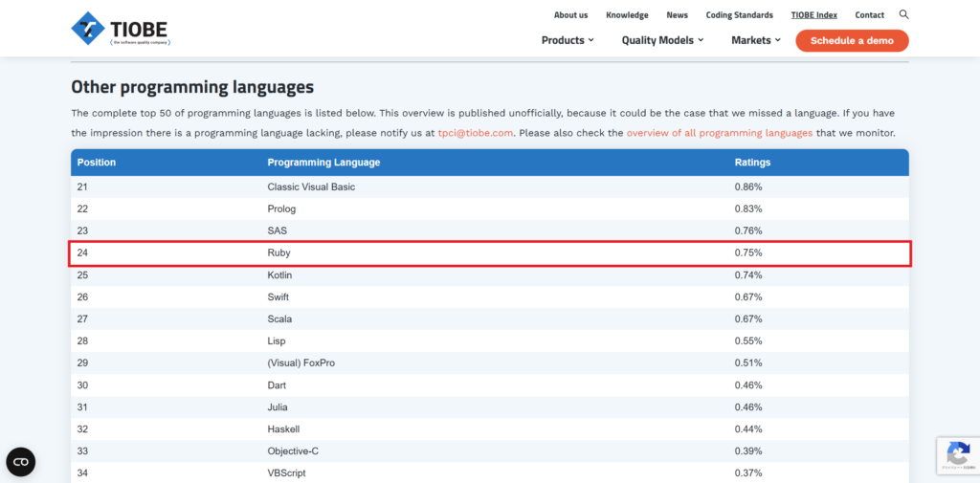Click the 0.83% rating value

pos(748,209)
